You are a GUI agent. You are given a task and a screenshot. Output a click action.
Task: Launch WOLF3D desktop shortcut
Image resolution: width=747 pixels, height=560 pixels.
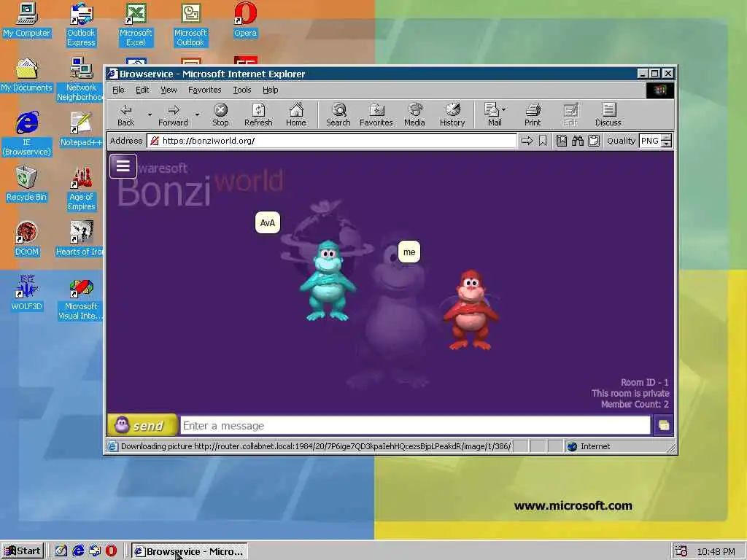pyautogui.click(x=27, y=293)
